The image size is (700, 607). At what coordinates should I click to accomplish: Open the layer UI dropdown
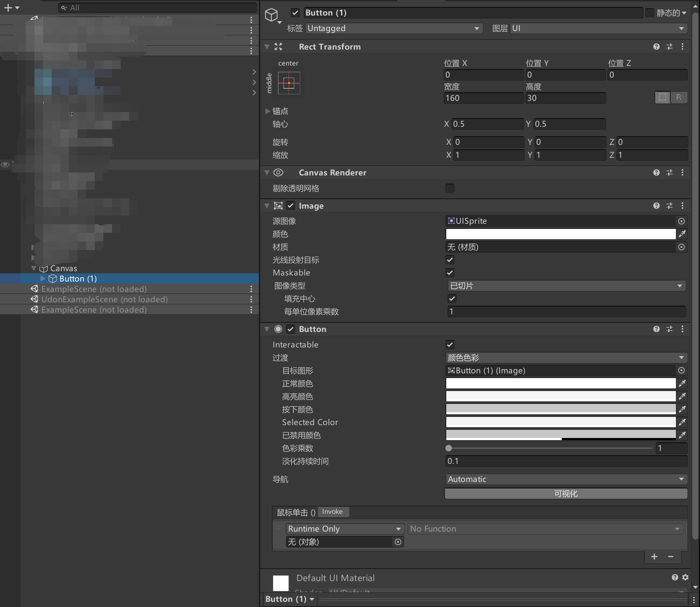pyautogui.click(x=598, y=28)
